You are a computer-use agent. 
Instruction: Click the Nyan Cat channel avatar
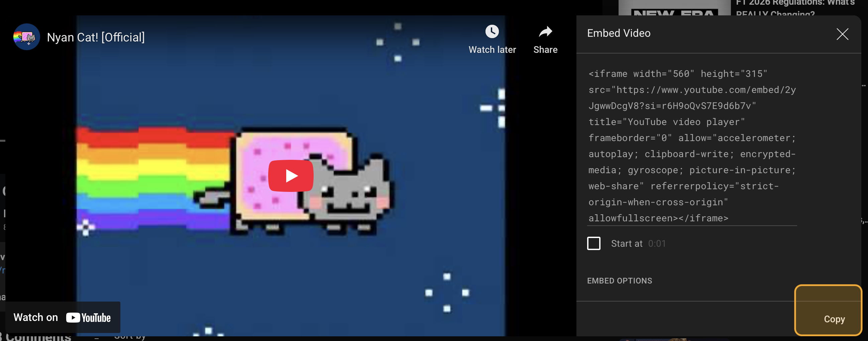[27, 37]
